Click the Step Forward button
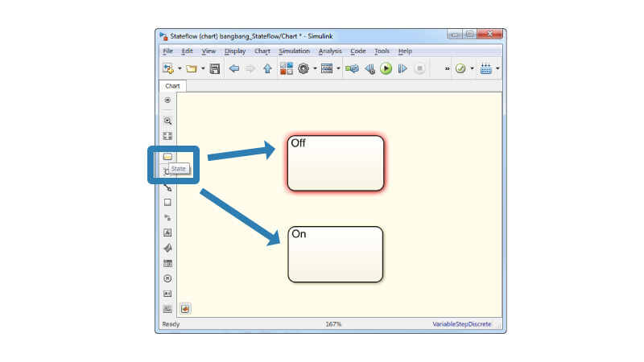The image size is (644, 362). point(402,69)
